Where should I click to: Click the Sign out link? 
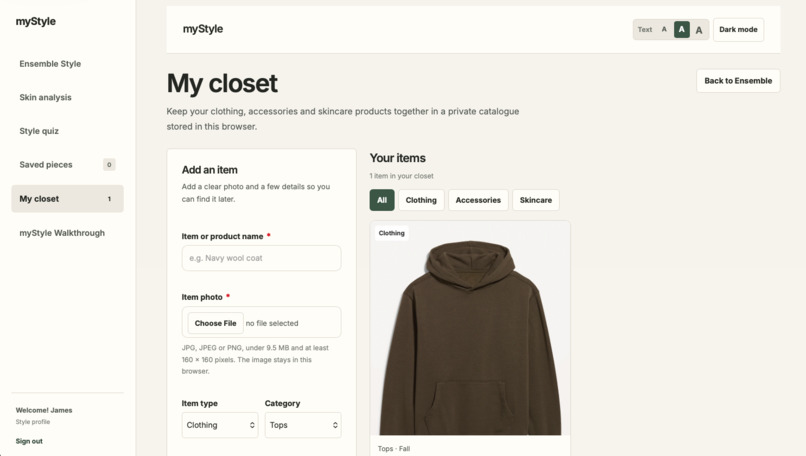pos(29,441)
